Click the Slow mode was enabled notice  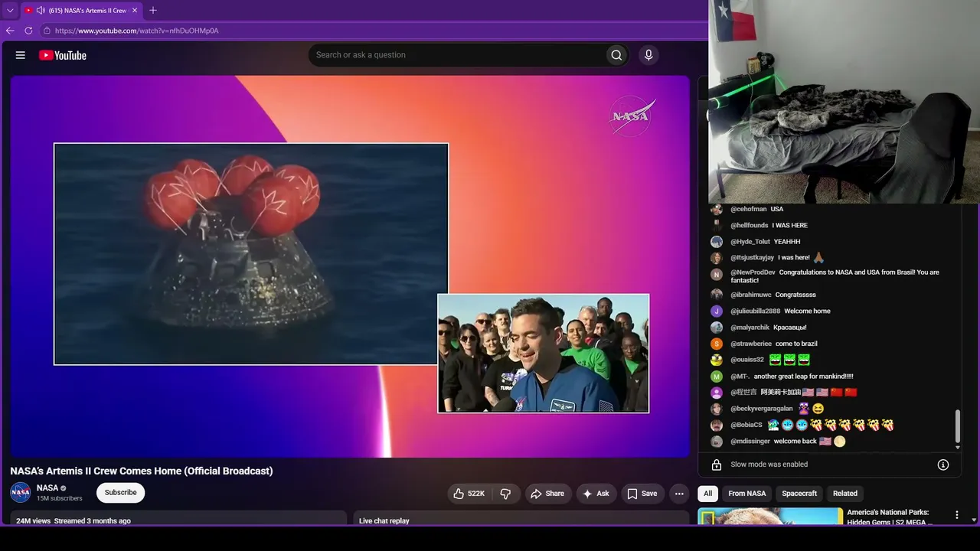(769, 465)
